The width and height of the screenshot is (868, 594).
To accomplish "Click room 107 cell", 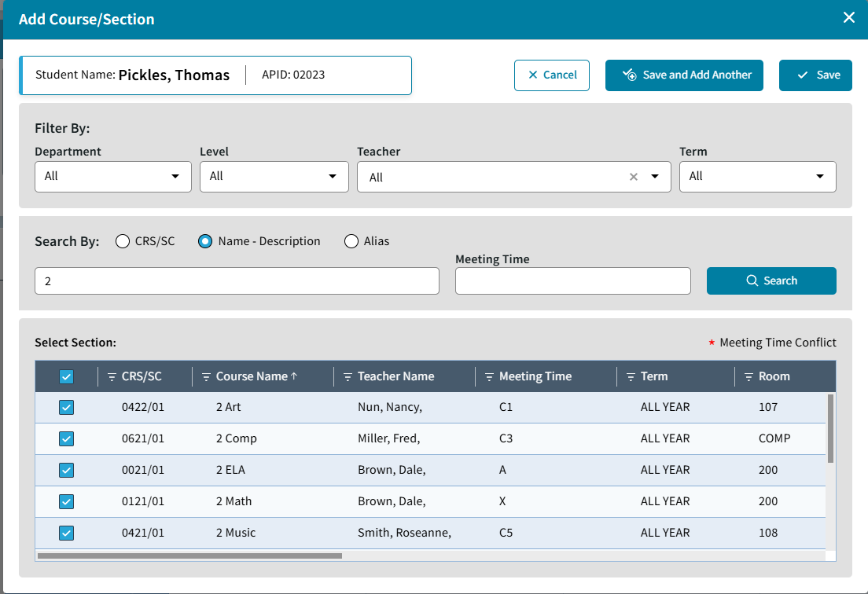I will [x=768, y=407].
